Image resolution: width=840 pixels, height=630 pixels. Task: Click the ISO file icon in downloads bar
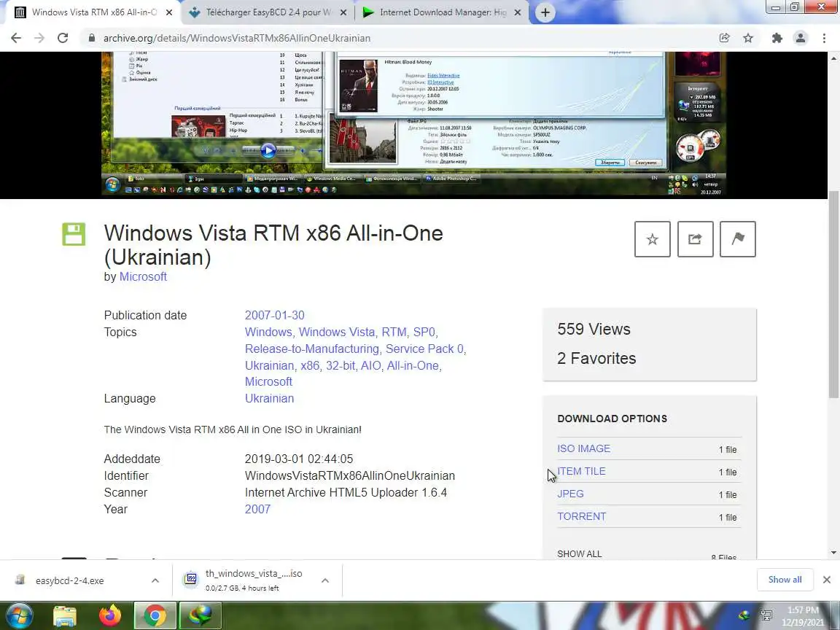[191, 580]
